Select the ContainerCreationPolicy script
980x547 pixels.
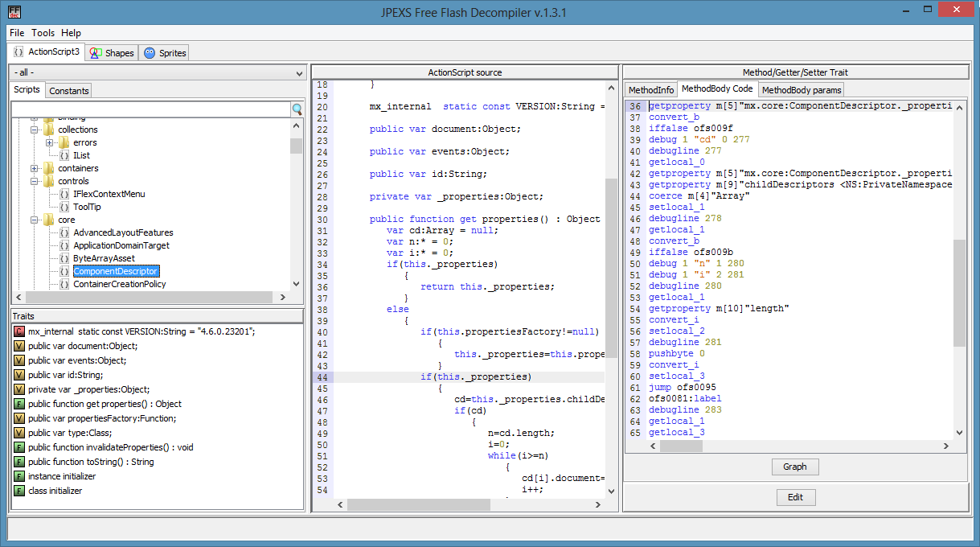[120, 284]
